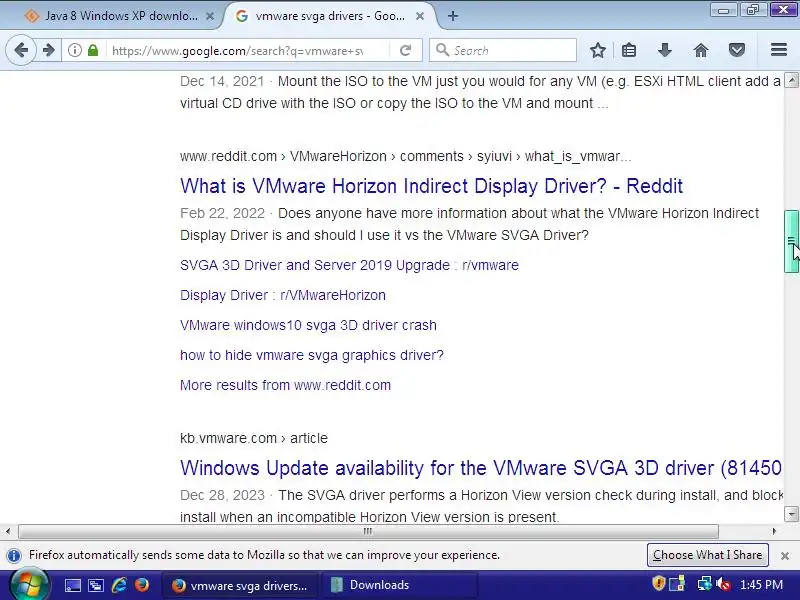Click Choose What I Share button
This screenshot has height=600, width=800.
707,555
